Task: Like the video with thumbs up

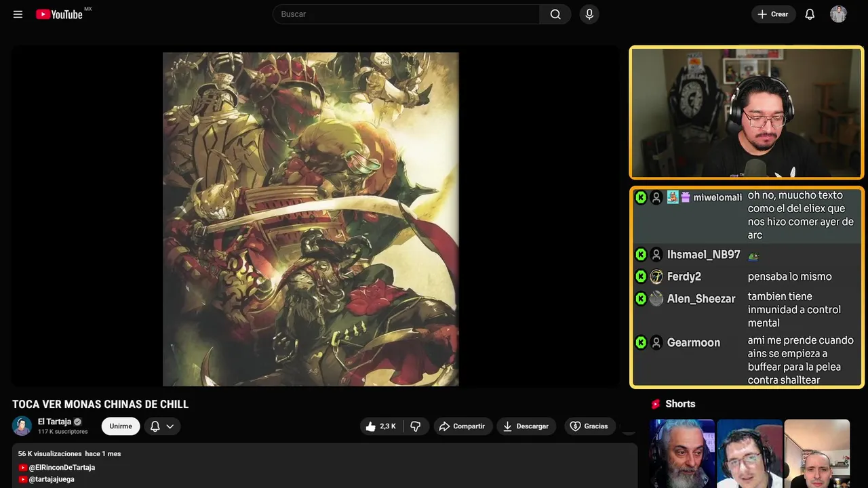Action: click(x=380, y=426)
